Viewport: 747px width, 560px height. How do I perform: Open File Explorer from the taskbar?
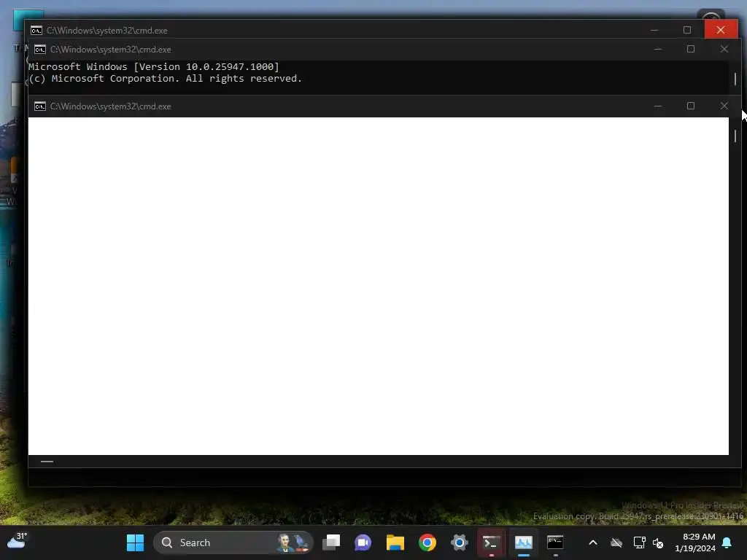tap(395, 542)
